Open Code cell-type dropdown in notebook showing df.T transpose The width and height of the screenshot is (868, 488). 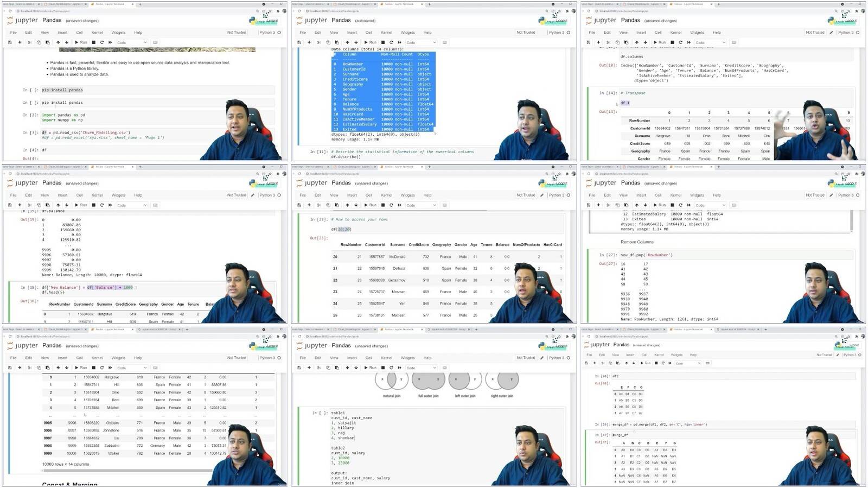pyautogui.click(x=710, y=42)
